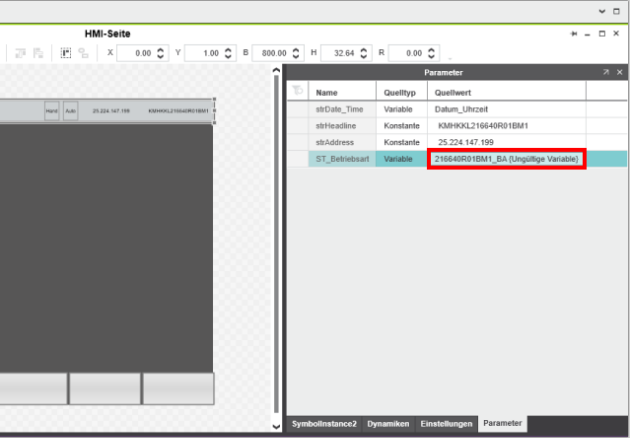
Task: Click the align objects toolbar icon
Action: pyautogui.click(x=20, y=53)
